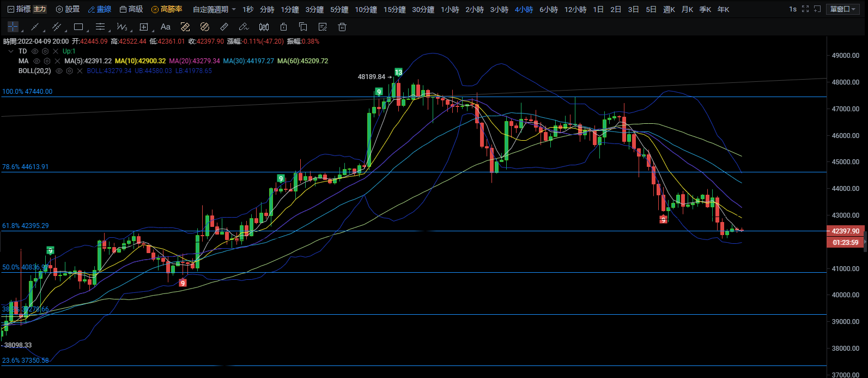Viewport: 868px width, 378px height.
Task: Choose the Aa text annotation tool
Action: tap(166, 27)
